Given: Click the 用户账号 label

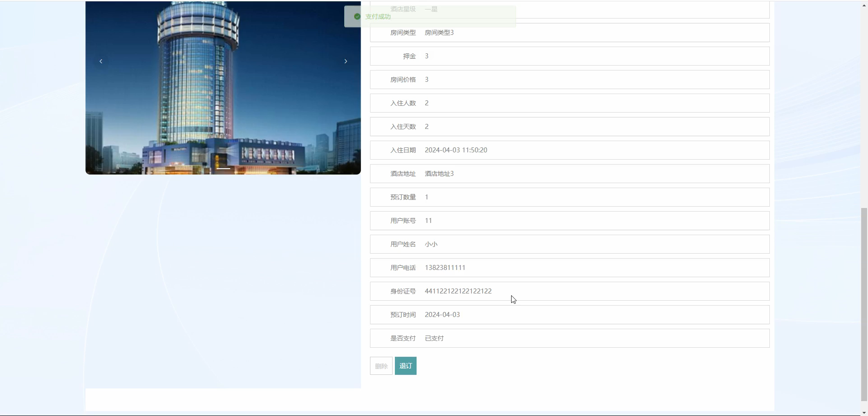Looking at the screenshot, I should click(403, 221).
